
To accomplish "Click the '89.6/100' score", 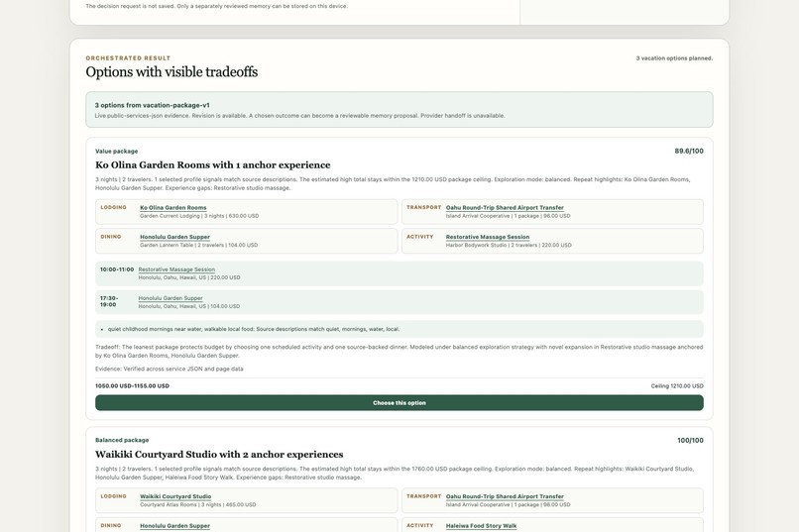I will 689,152.
